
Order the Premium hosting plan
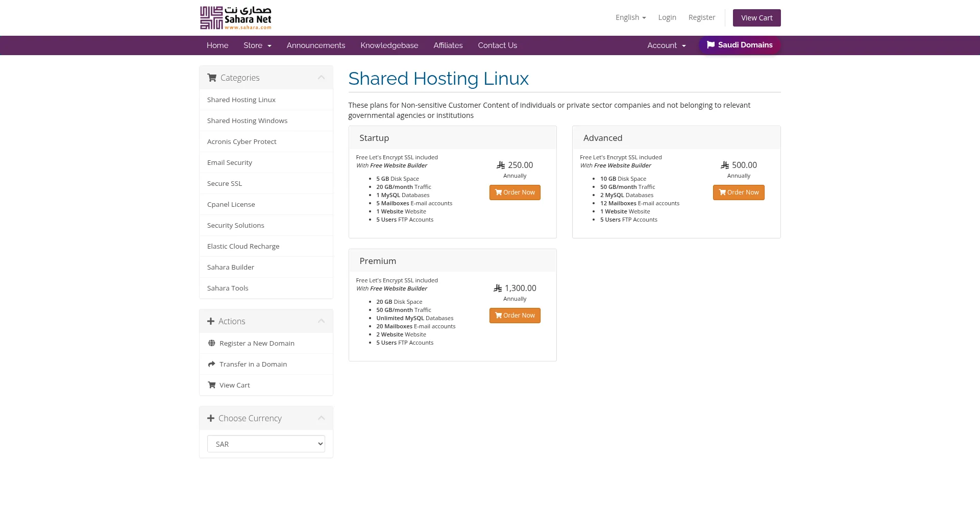coord(514,316)
